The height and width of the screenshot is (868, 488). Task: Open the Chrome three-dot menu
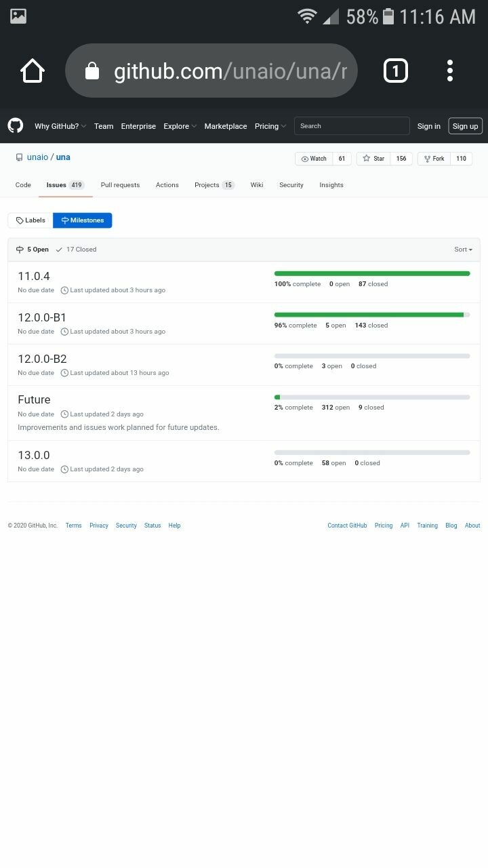click(449, 71)
